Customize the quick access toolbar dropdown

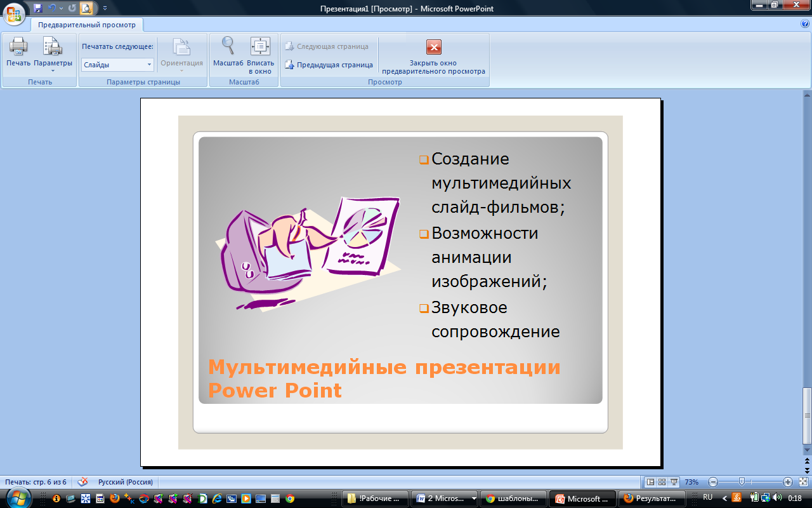click(105, 8)
